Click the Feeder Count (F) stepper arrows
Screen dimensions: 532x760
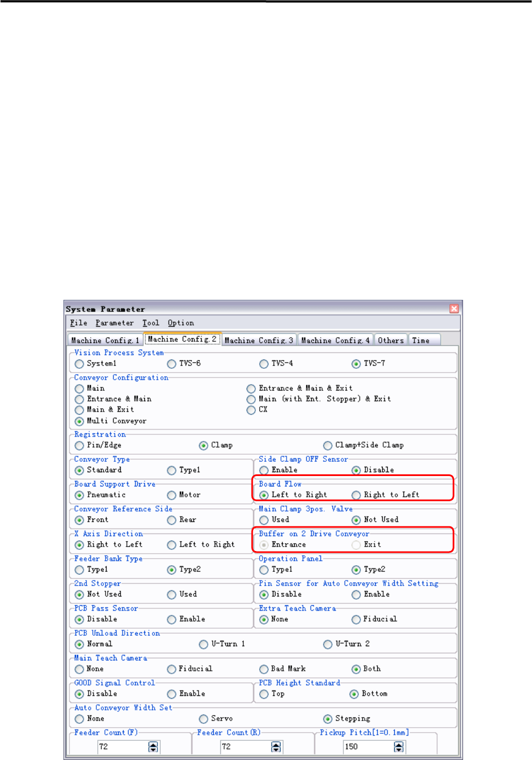(153, 747)
